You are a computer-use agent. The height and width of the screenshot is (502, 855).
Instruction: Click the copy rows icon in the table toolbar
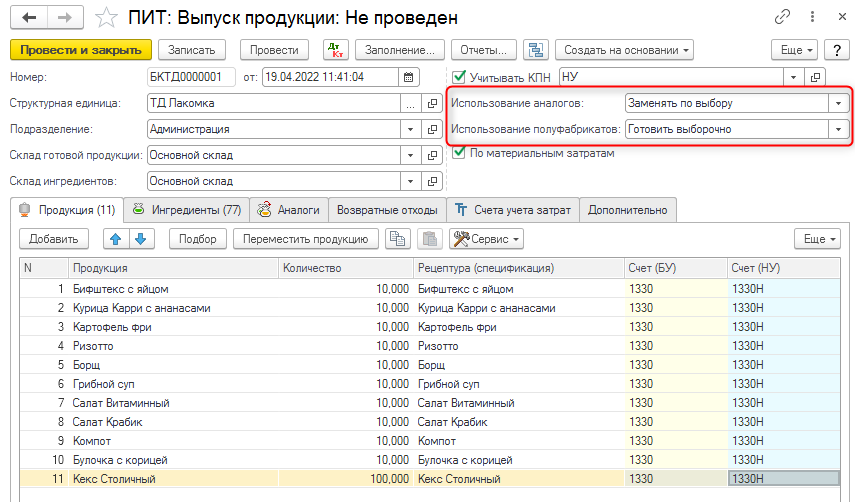(x=398, y=239)
